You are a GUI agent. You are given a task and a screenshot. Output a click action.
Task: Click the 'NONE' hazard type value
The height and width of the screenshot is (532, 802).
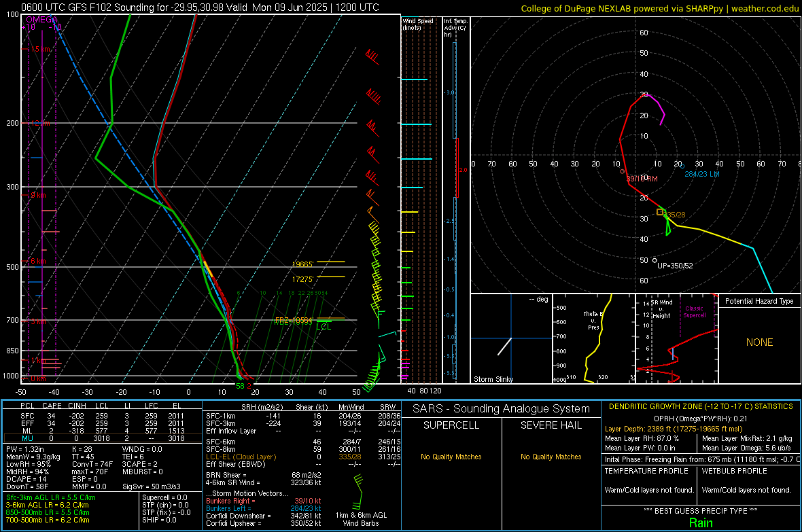(759, 342)
